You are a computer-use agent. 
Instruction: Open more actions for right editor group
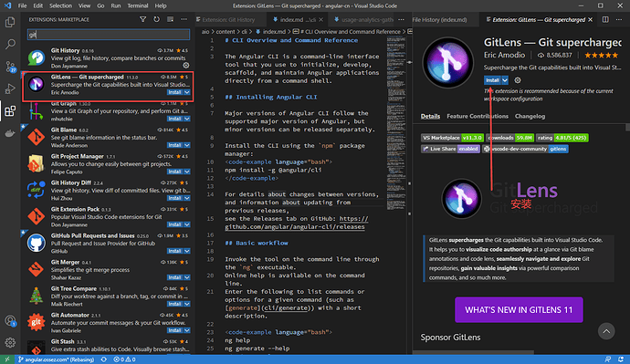coord(619,19)
